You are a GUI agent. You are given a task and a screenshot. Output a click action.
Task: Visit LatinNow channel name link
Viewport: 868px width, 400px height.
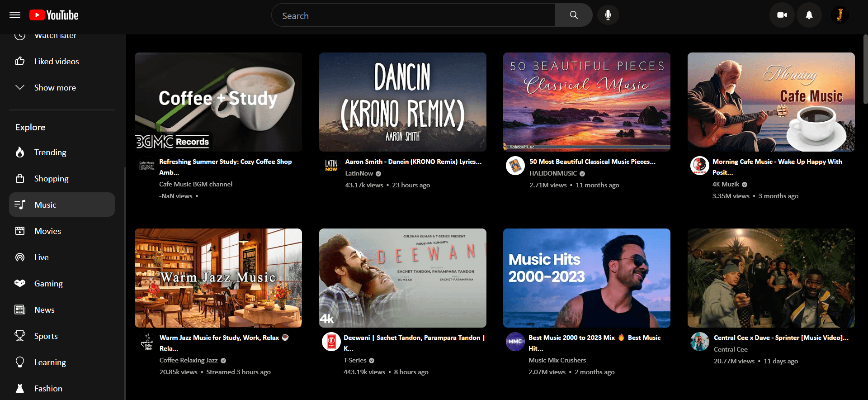coord(359,173)
